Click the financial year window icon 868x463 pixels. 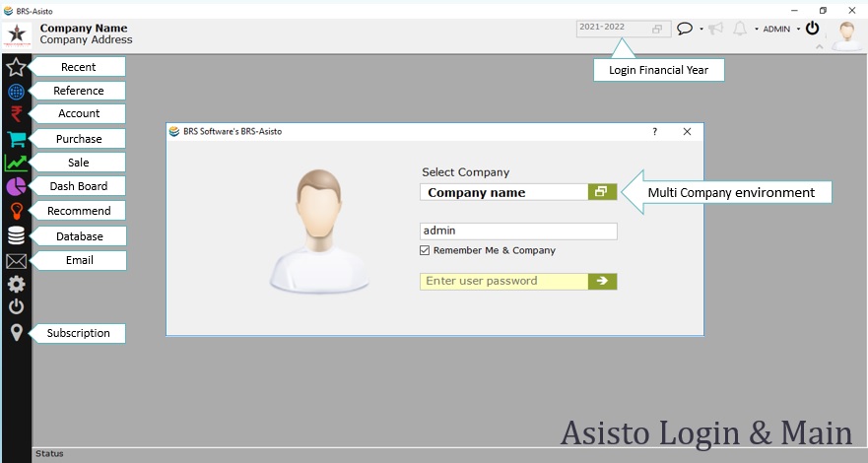pyautogui.click(x=657, y=30)
